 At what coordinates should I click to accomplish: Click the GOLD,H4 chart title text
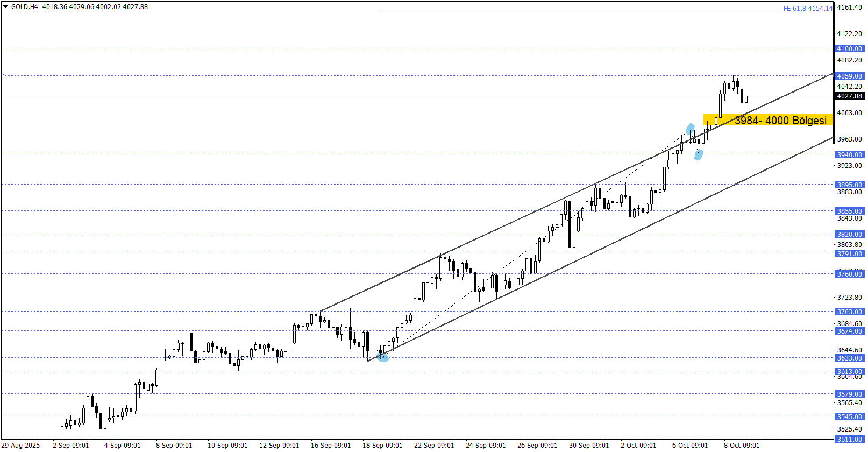(25, 7)
